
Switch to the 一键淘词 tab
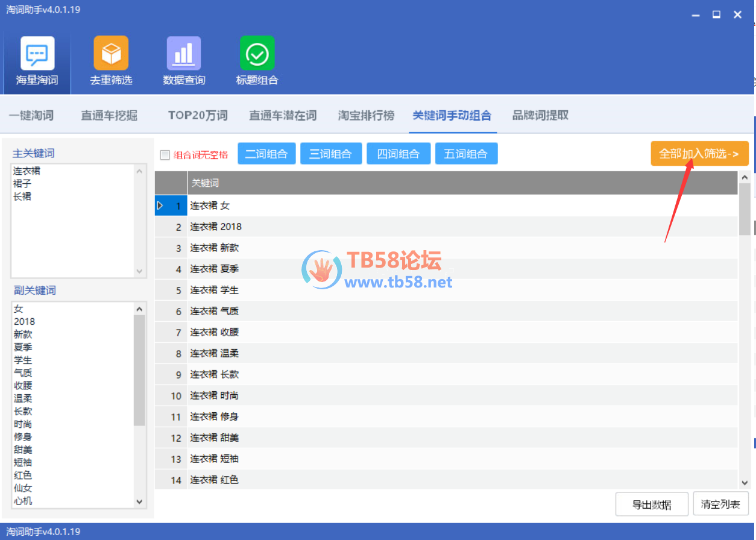[31, 115]
